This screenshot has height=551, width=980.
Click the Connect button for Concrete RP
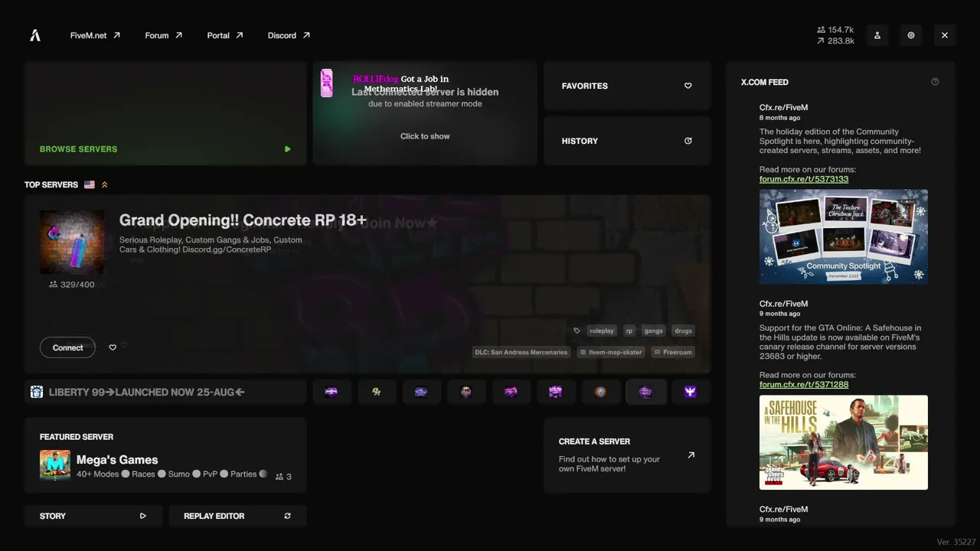click(67, 347)
